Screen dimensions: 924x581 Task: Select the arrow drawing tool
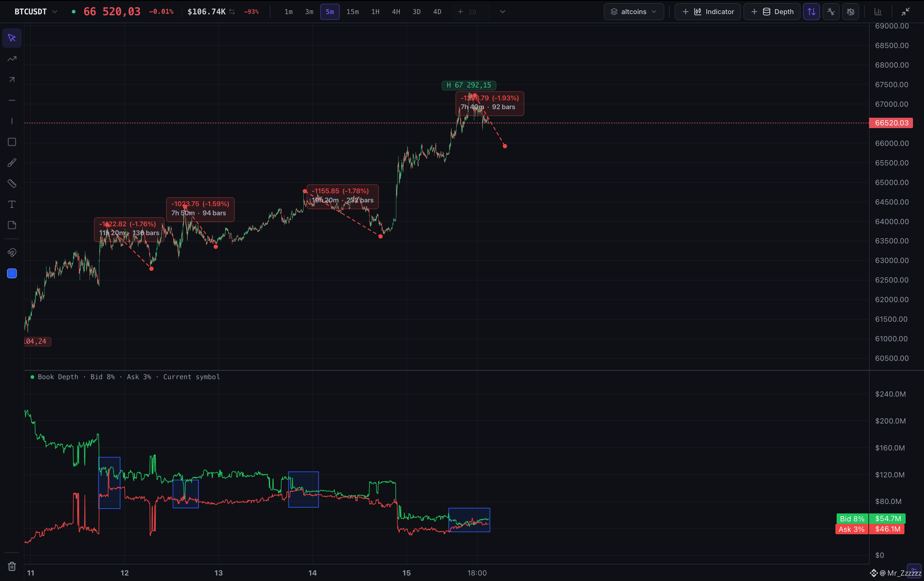coord(12,80)
